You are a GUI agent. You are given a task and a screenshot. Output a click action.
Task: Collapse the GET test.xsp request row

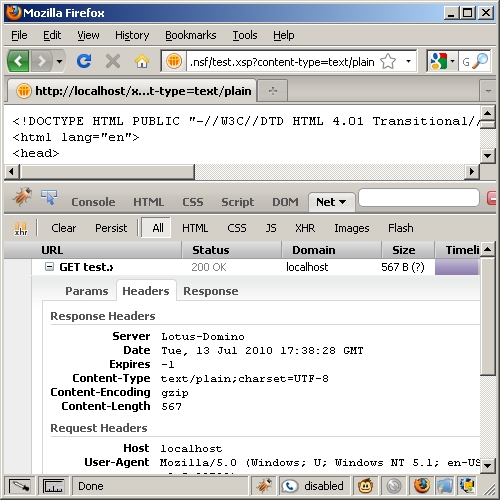point(49,267)
